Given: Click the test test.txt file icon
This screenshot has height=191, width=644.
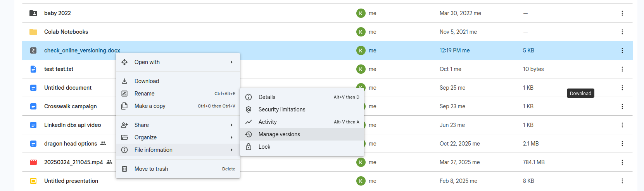Looking at the screenshot, I should point(33,69).
